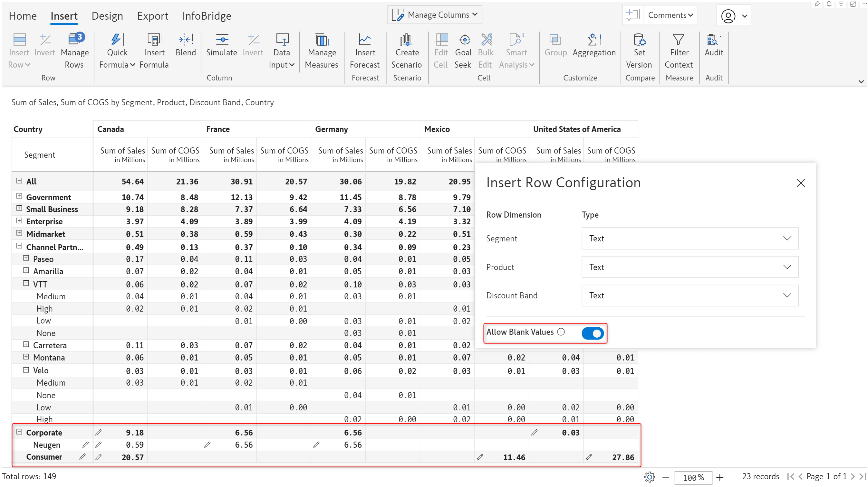Click edit pencil beside Neugen row name
Viewport: 868px width, 487px height.
86,445
